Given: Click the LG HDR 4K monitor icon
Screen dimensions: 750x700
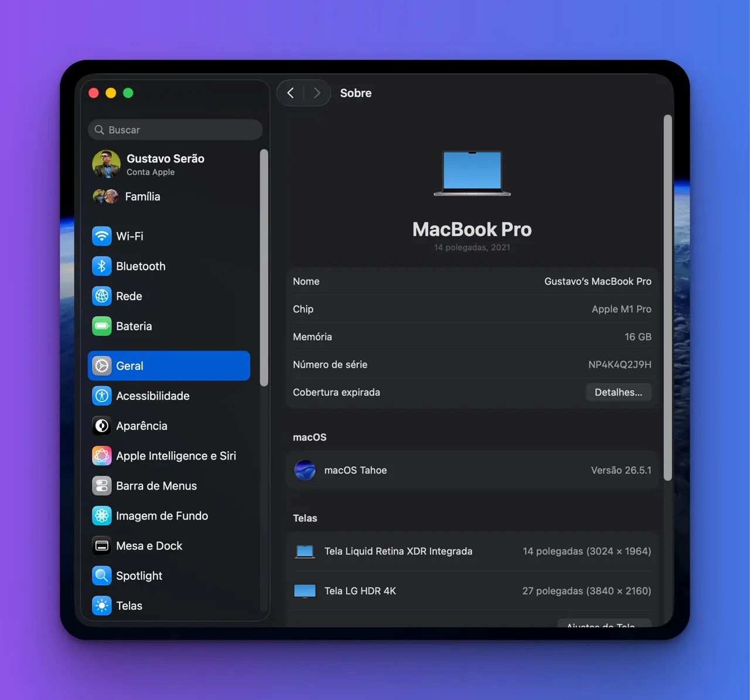Looking at the screenshot, I should coord(305,591).
